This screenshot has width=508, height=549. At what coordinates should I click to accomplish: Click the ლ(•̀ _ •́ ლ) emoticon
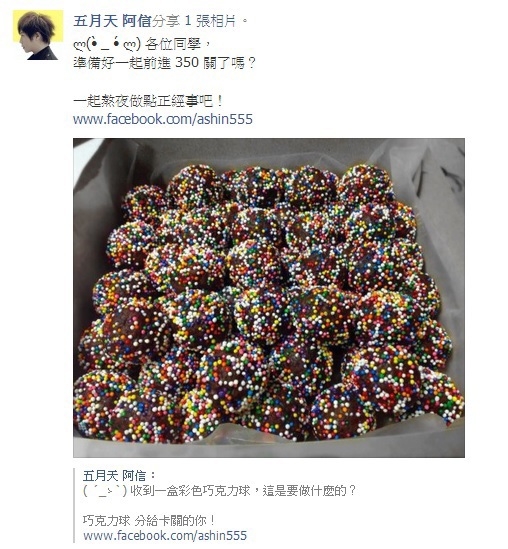(x=107, y=44)
